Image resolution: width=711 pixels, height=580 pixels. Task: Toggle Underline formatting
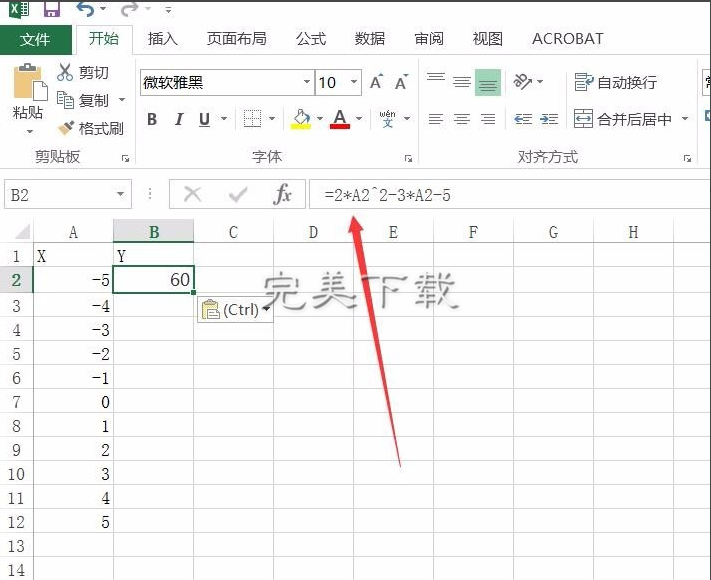[x=205, y=119]
